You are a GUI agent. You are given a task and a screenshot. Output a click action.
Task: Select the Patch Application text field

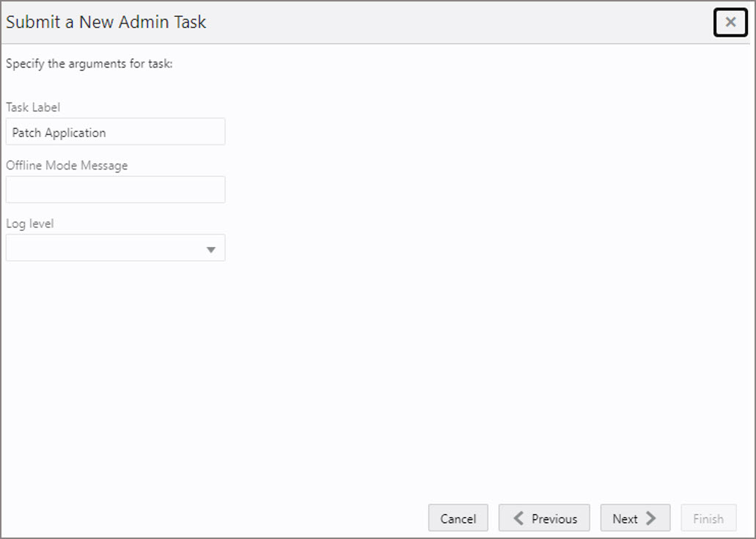coord(115,131)
